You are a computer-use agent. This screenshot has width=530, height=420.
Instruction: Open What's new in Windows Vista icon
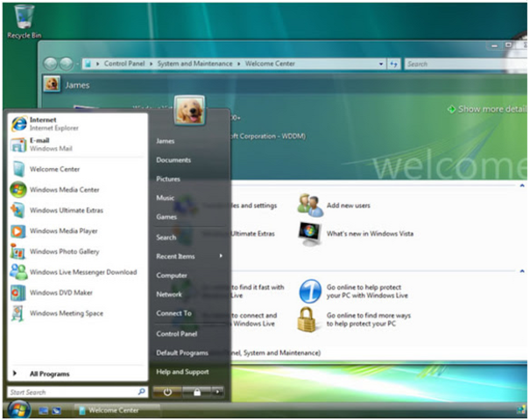(x=310, y=234)
